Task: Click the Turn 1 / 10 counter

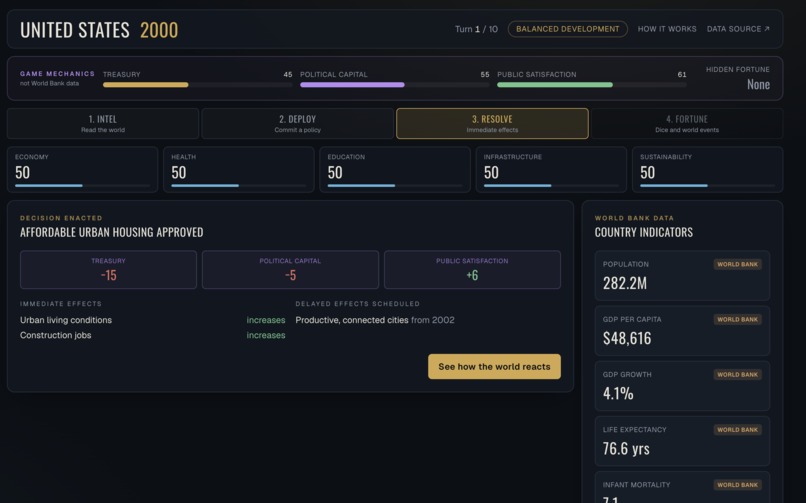Action: coord(476,29)
